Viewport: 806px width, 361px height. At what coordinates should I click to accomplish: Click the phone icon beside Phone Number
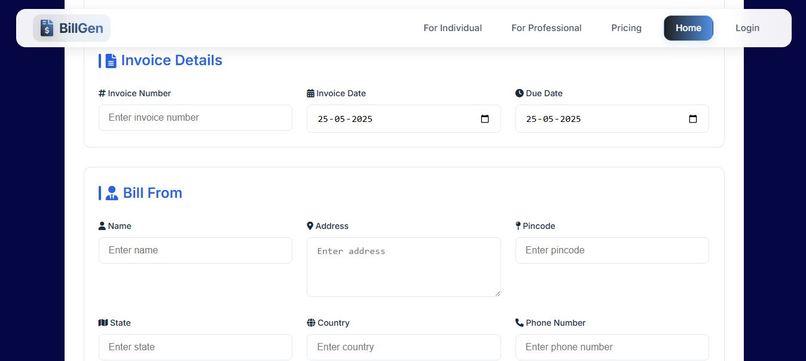pyautogui.click(x=519, y=322)
